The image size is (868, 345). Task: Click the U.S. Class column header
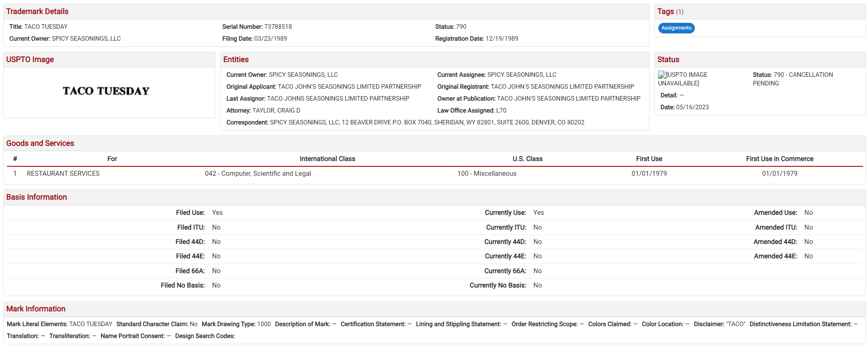527,159
